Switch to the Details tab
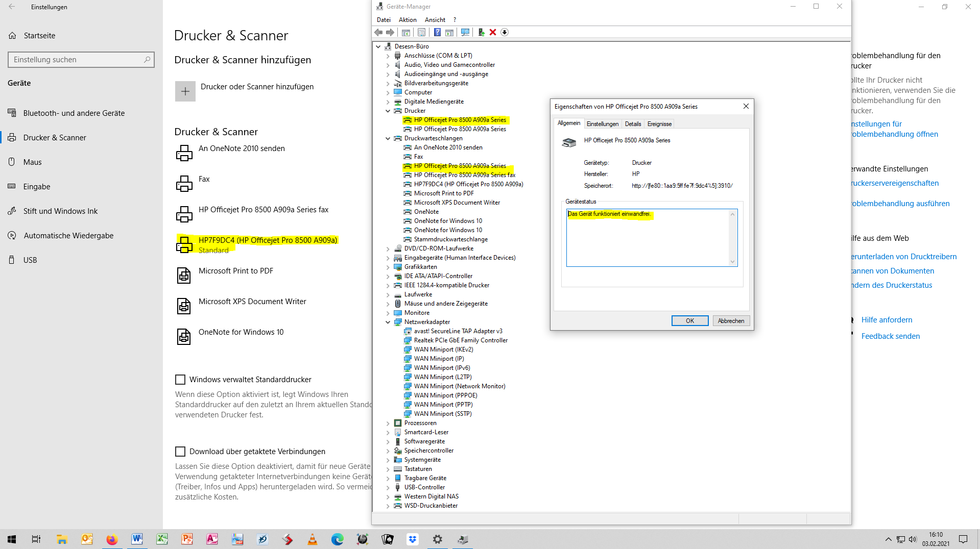 coord(633,124)
